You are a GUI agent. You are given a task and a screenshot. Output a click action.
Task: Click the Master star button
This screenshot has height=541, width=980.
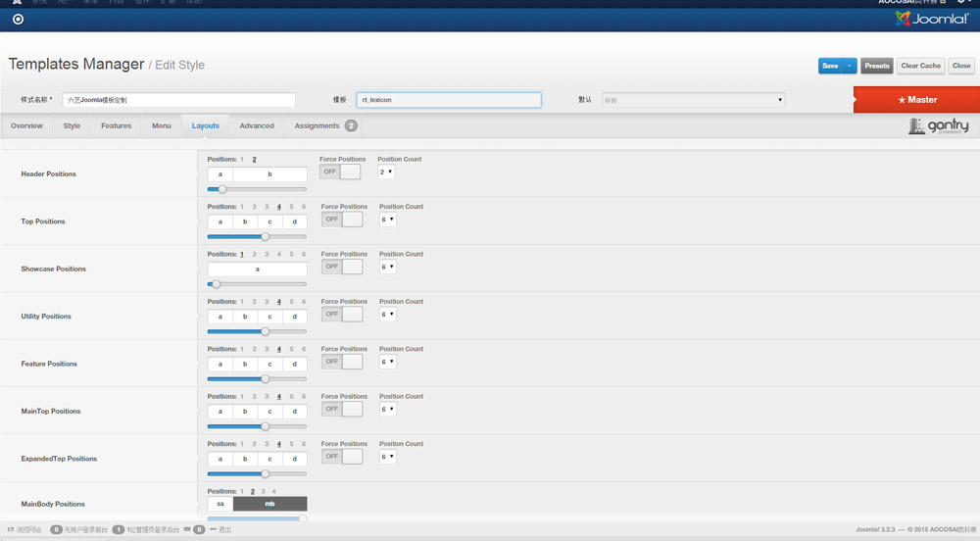[916, 100]
